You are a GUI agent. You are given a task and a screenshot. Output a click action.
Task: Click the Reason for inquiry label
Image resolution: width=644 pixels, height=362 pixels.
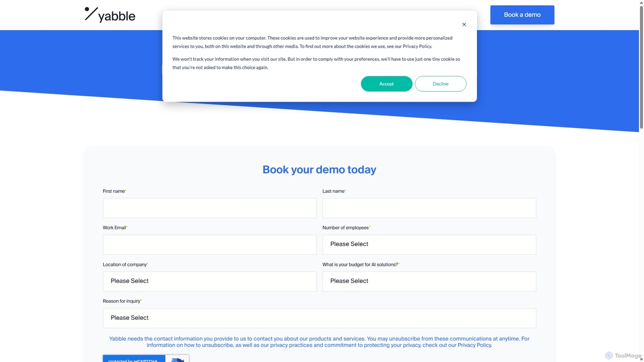tap(122, 301)
